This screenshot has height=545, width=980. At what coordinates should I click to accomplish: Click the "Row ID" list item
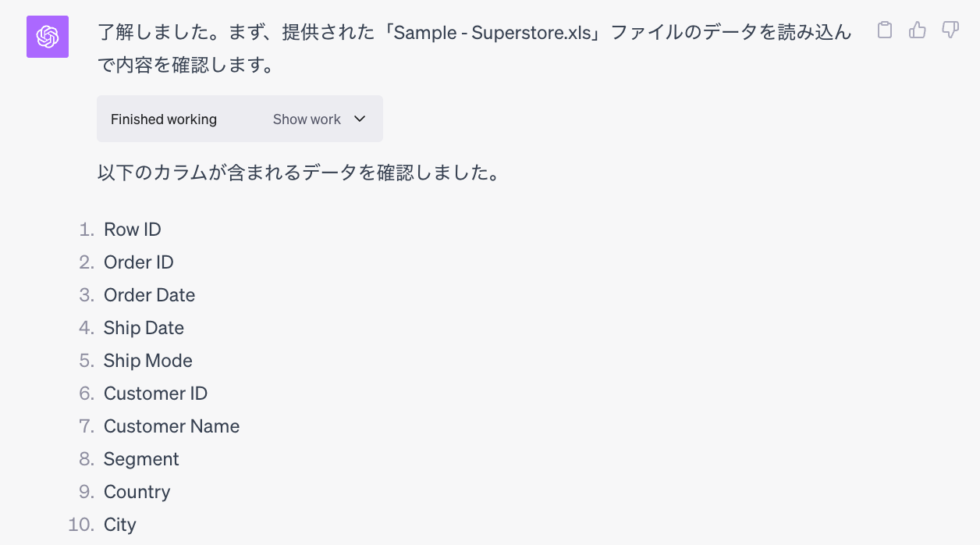(133, 230)
